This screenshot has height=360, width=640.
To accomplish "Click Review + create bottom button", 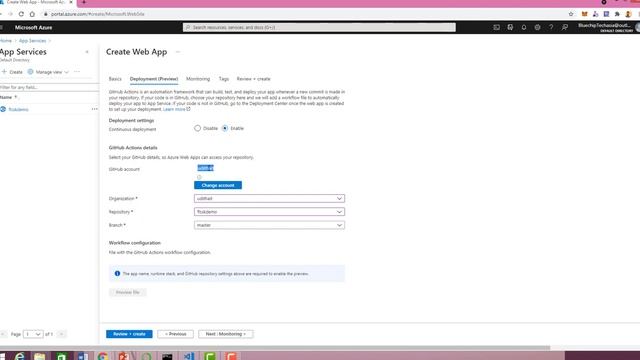I will point(129,334).
